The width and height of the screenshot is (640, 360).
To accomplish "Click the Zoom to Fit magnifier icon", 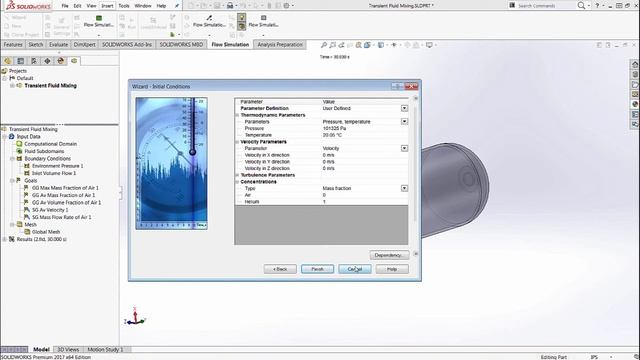I will (324, 45).
